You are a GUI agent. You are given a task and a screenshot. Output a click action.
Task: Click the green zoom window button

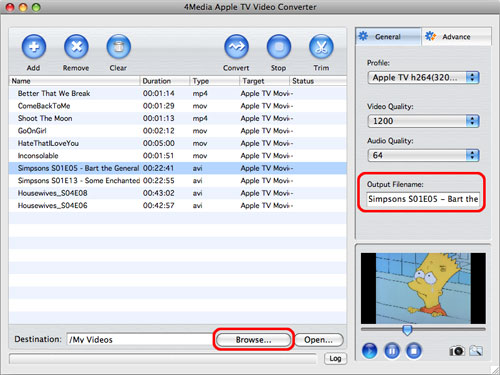pos(36,7)
